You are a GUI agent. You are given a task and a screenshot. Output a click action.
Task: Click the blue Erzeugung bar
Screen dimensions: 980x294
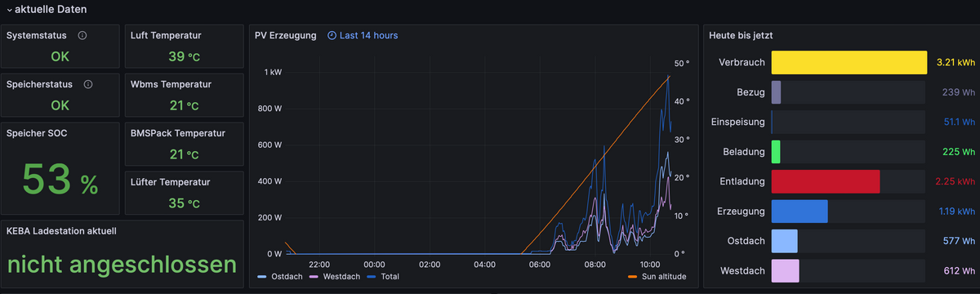coord(800,212)
